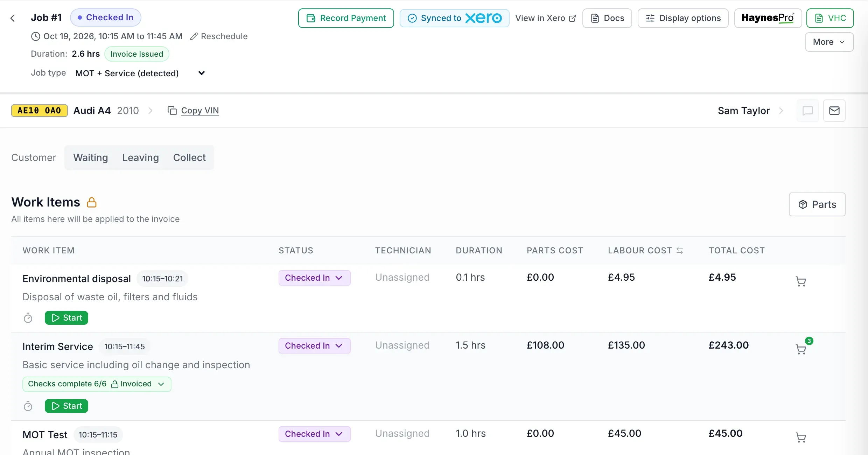This screenshot has height=455, width=868.
Task: Change status of MOT Test
Action: (314, 434)
